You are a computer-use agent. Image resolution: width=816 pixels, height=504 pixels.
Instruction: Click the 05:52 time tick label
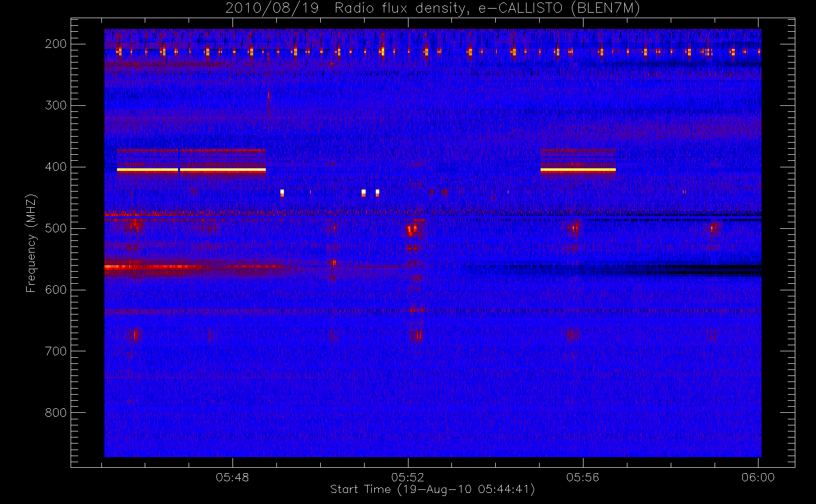pos(407,477)
